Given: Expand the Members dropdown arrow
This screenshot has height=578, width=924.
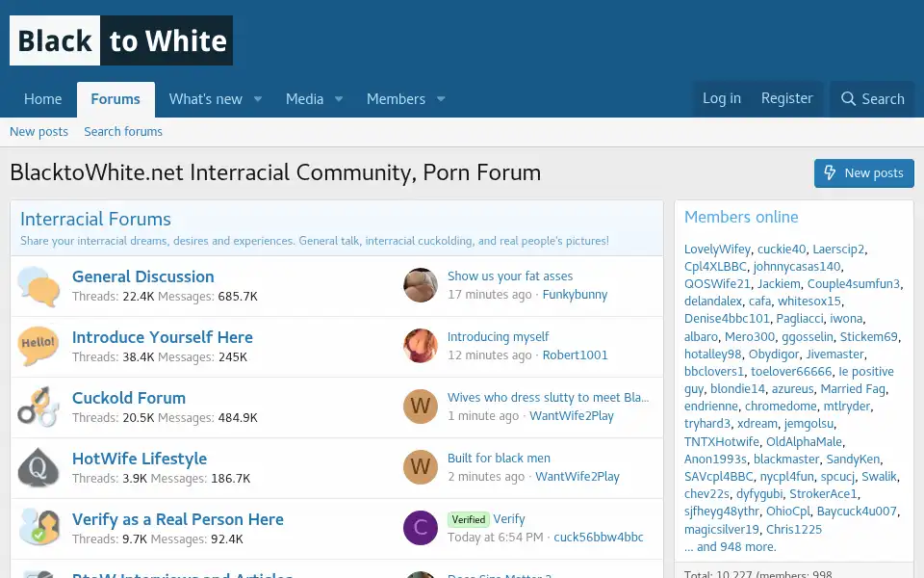Looking at the screenshot, I should click(441, 99).
